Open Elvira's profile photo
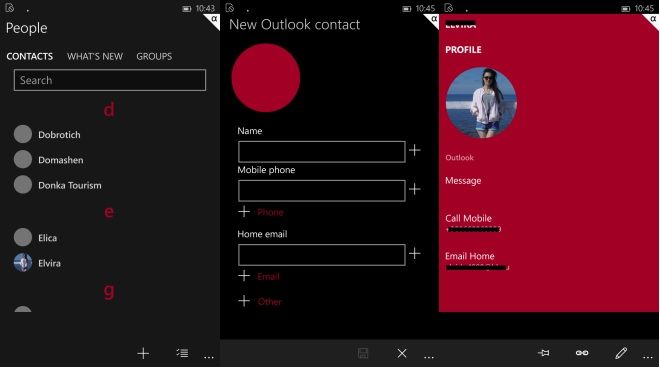 [481, 103]
